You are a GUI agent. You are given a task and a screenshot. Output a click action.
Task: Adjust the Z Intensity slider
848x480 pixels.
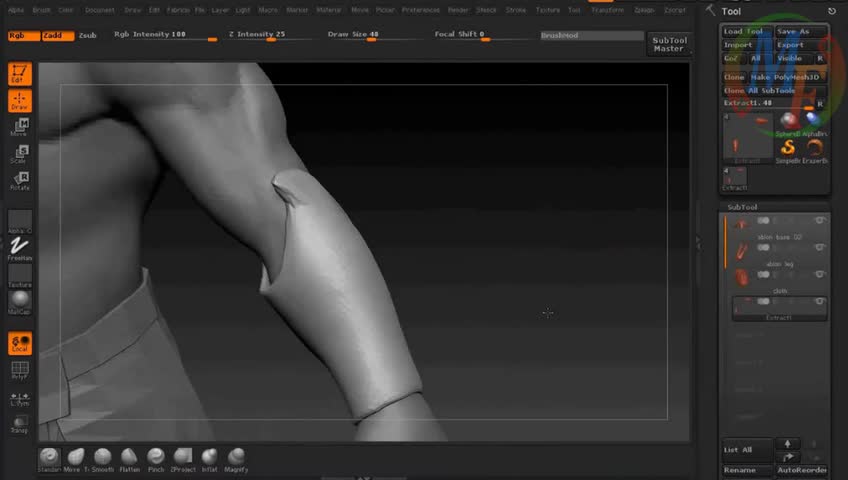pos(269,35)
